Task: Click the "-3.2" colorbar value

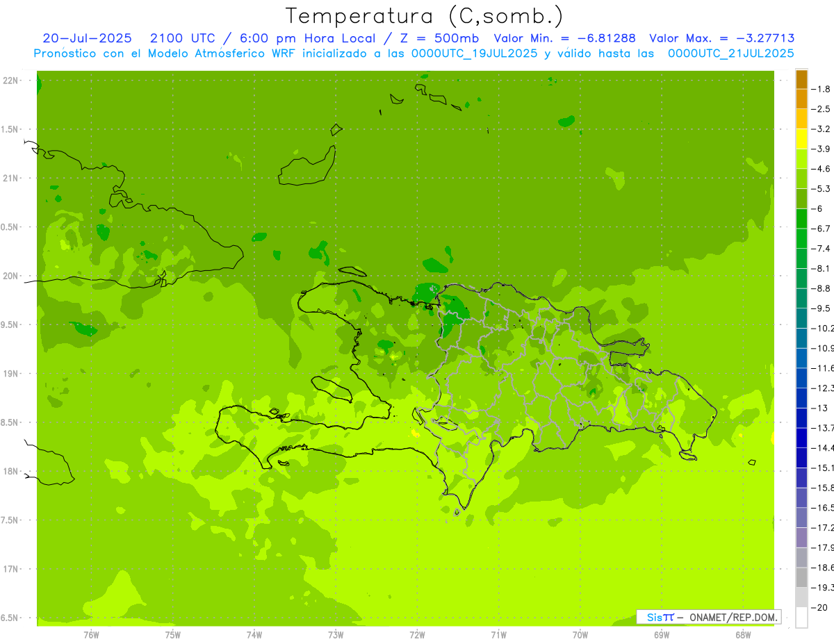Action: tap(821, 129)
